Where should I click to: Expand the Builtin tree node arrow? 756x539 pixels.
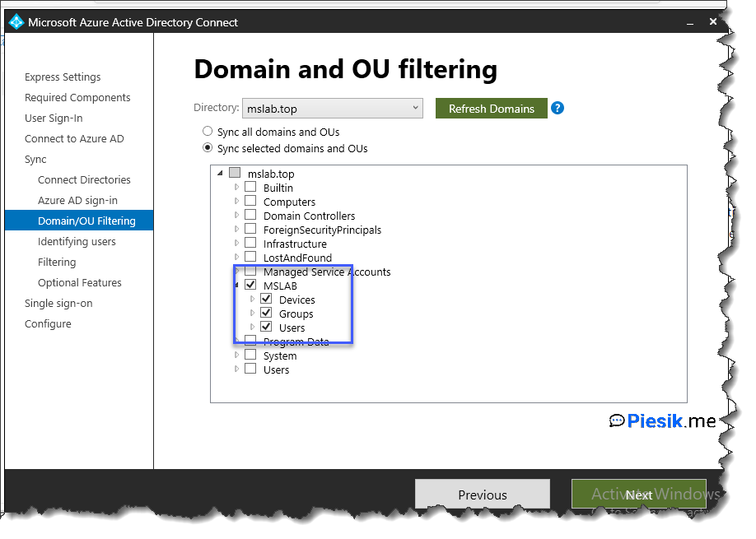tap(237, 188)
